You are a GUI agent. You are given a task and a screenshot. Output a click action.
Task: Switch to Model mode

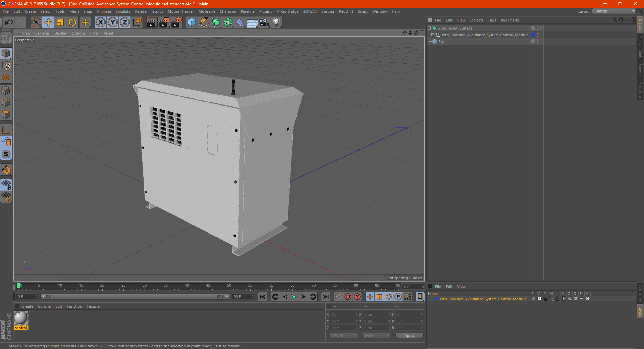click(6, 53)
